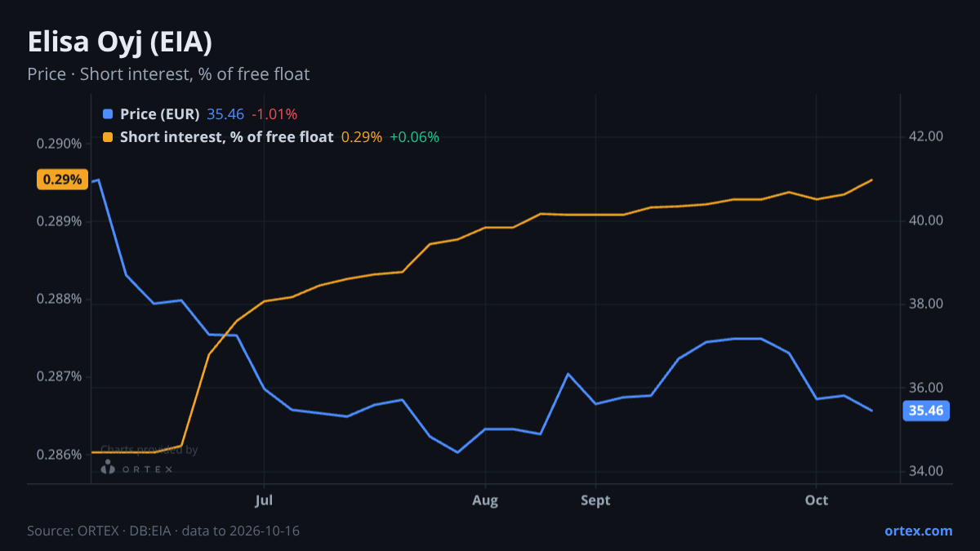Click the orange 0.29% axis value badge
Viewport: 980px width, 551px height.
point(62,180)
